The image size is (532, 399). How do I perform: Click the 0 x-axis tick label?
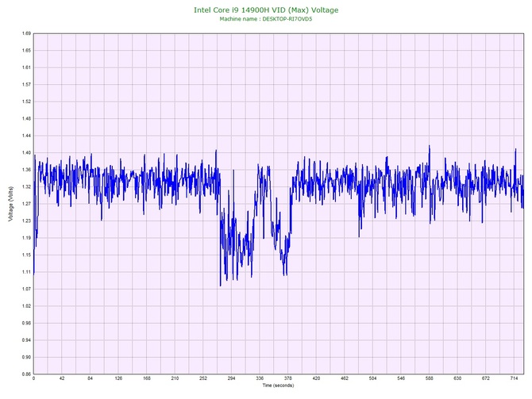33,378
